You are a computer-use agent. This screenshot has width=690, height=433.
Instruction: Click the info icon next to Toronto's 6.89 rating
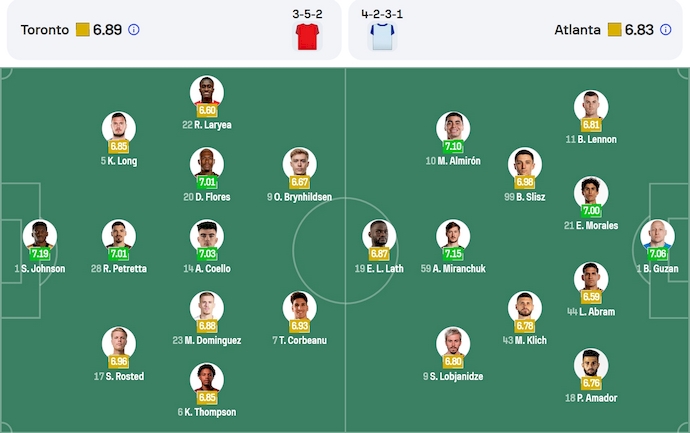(134, 30)
